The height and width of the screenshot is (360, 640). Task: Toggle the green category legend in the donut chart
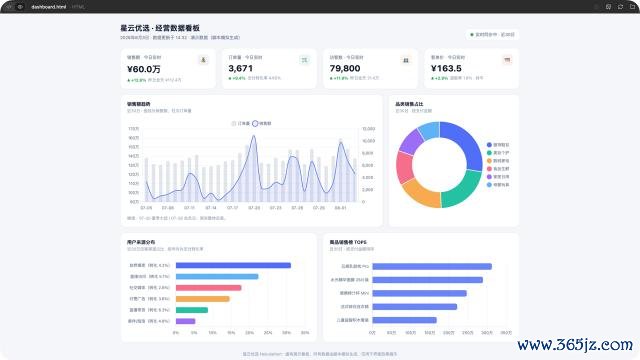click(498, 153)
